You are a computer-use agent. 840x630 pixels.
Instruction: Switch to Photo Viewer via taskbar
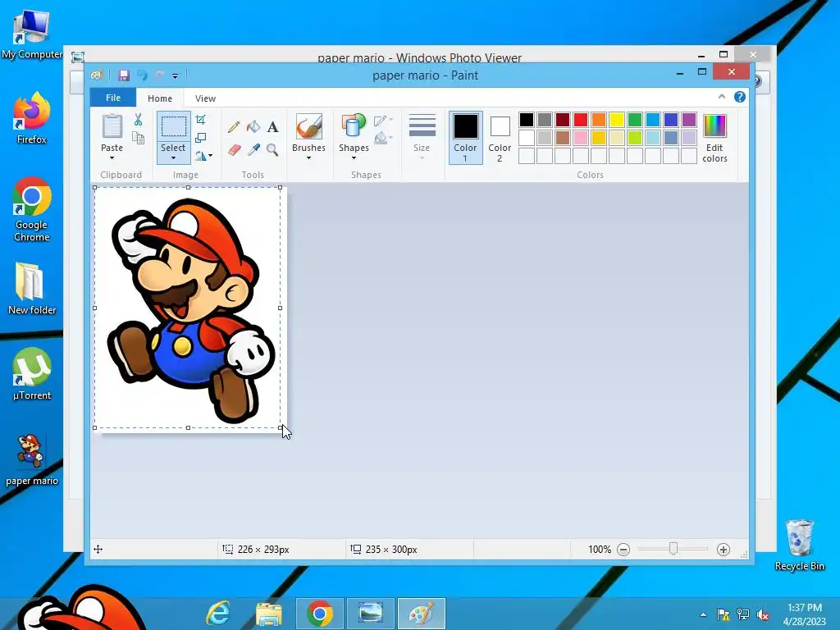pyautogui.click(x=370, y=614)
